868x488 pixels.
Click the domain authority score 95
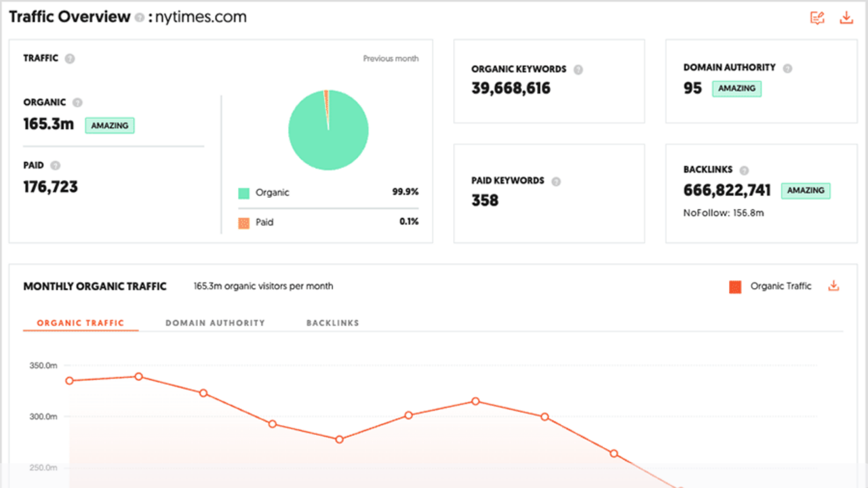tap(692, 88)
